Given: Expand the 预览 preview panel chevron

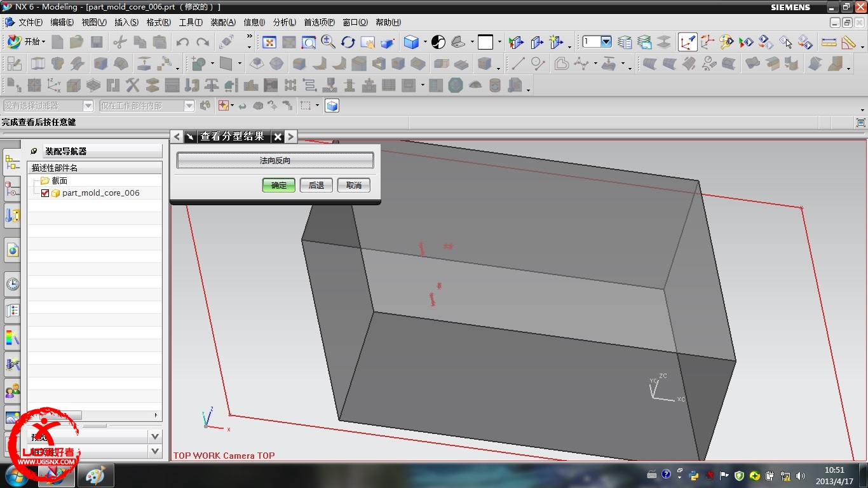Looking at the screenshot, I should [x=154, y=437].
